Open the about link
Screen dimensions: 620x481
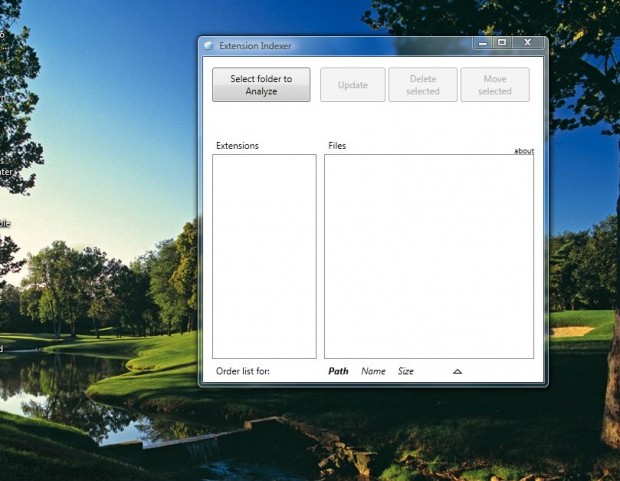[524, 151]
